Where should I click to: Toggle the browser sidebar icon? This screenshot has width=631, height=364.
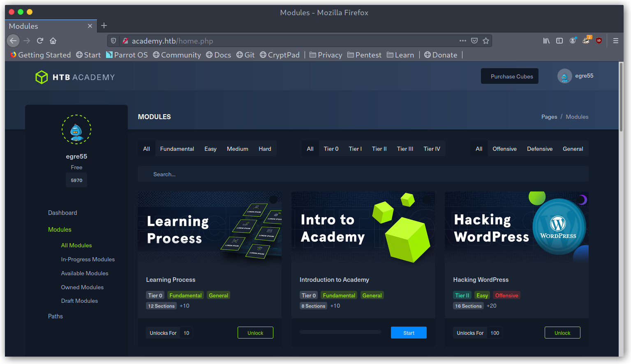559,41
